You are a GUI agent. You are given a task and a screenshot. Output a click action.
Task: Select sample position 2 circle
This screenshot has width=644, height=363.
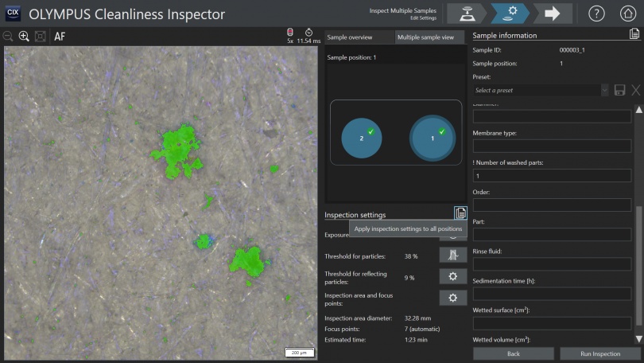pos(362,139)
